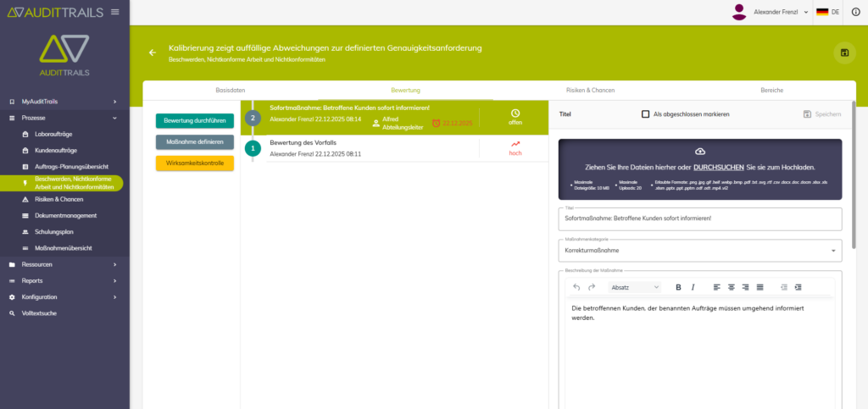The height and width of the screenshot is (409, 868).
Task: Click the back arrow in the header
Action: click(x=153, y=53)
